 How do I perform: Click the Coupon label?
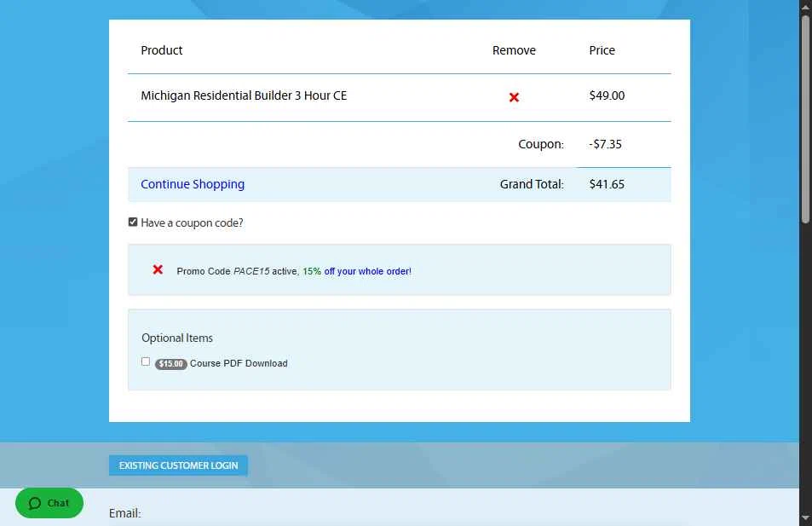541,144
